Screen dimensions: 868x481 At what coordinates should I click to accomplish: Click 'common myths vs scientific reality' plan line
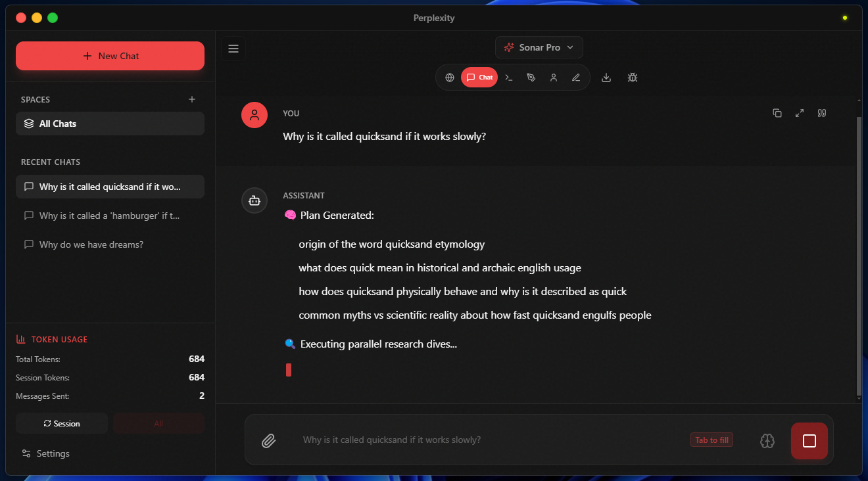pos(475,315)
